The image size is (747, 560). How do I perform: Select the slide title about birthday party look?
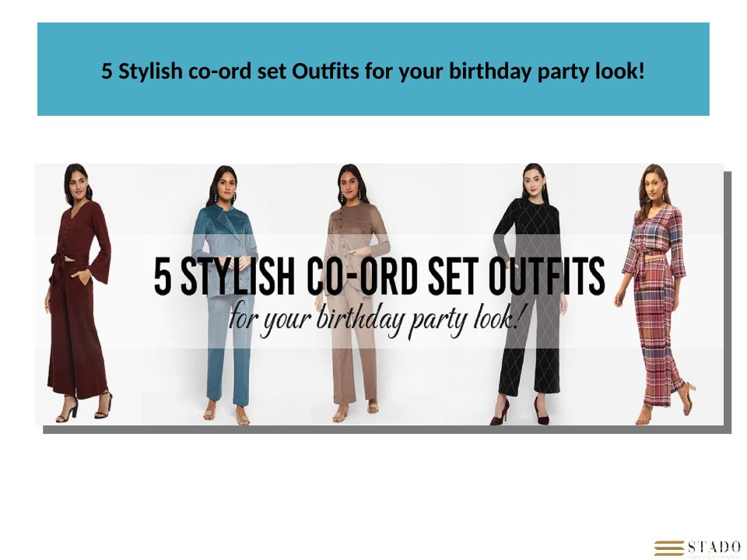[x=373, y=72]
